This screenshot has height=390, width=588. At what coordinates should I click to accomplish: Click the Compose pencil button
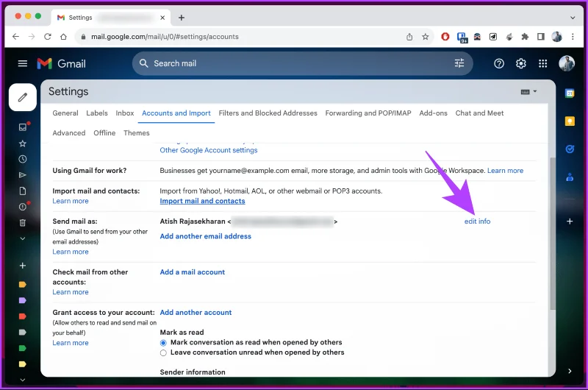coord(23,97)
